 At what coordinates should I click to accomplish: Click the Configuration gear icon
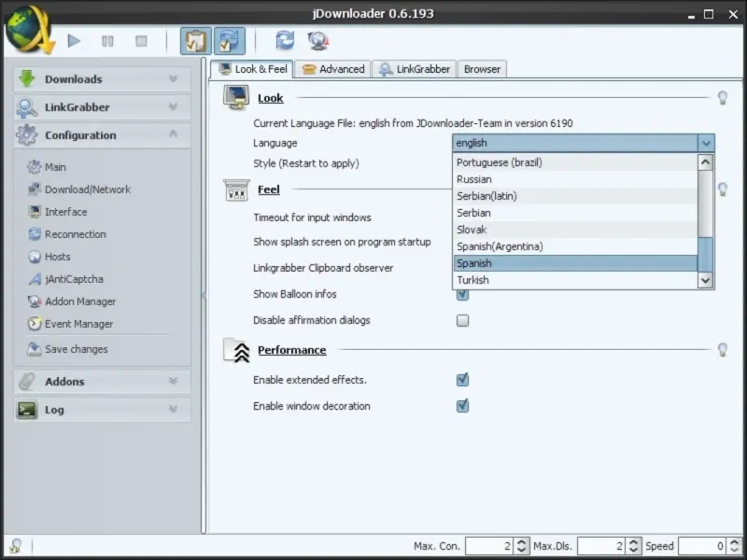26,135
